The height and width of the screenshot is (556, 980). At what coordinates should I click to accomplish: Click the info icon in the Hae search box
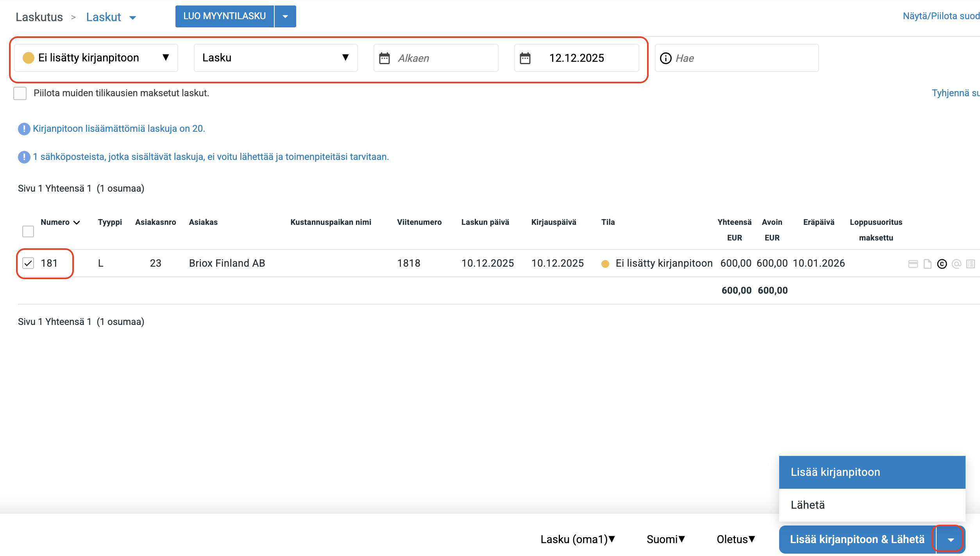665,58
